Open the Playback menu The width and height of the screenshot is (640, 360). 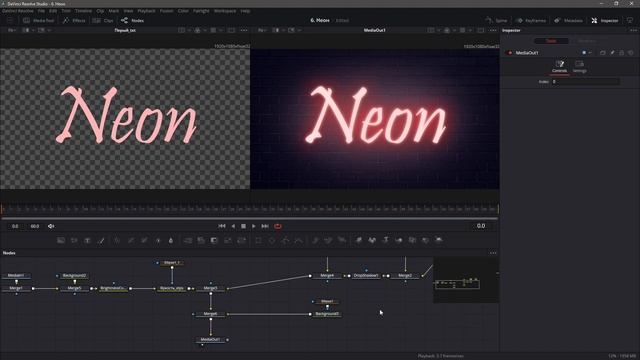(x=146, y=11)
